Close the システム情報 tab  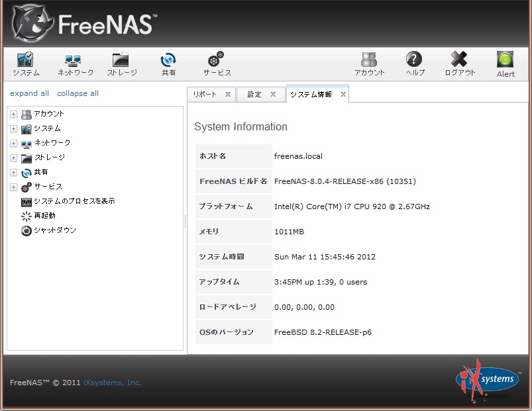(343, 95)
